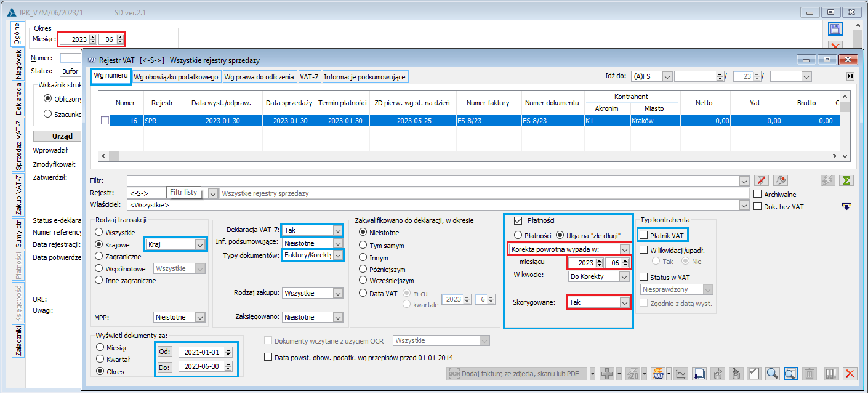Open the line chart icon
This screenshot has height=394, width=868.
pos(681,373)
